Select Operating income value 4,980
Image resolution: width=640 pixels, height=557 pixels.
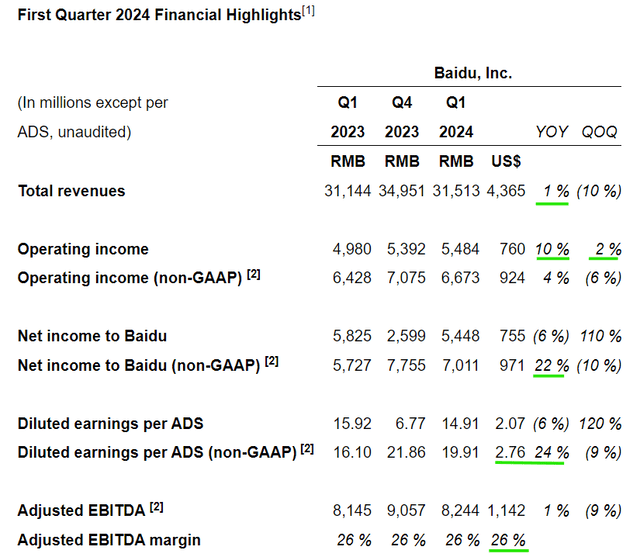point(352,249)
